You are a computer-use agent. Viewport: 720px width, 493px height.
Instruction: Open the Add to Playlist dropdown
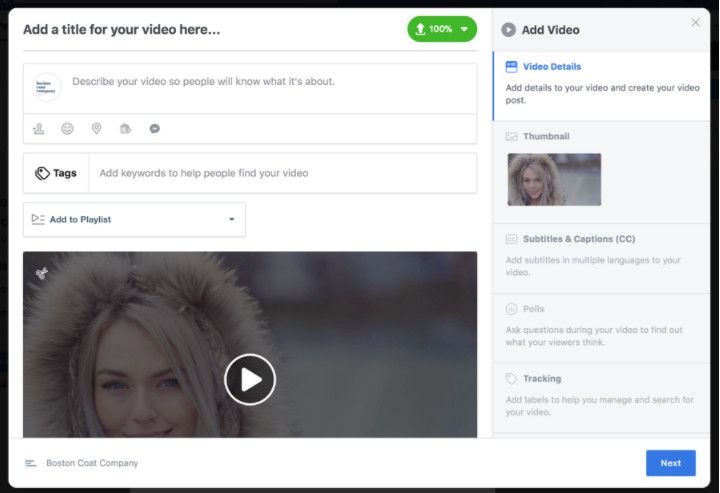click(134, 219)
